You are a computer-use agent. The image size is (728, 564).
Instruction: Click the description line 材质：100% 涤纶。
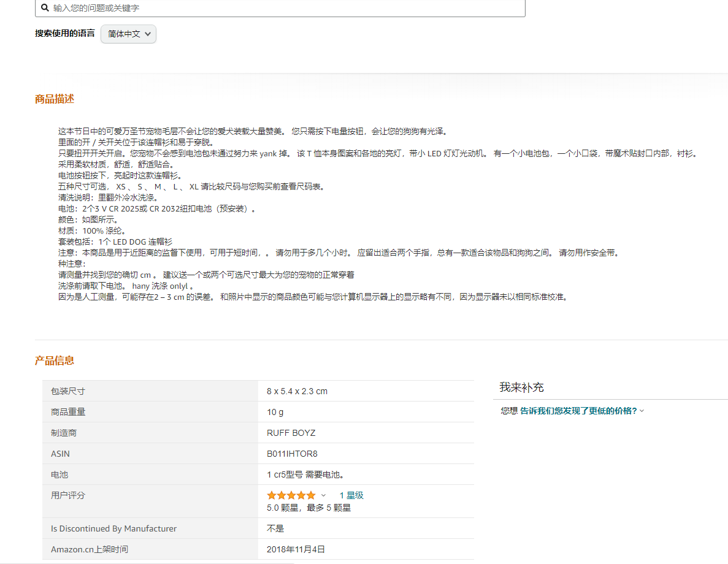click(x=92, y=231)
